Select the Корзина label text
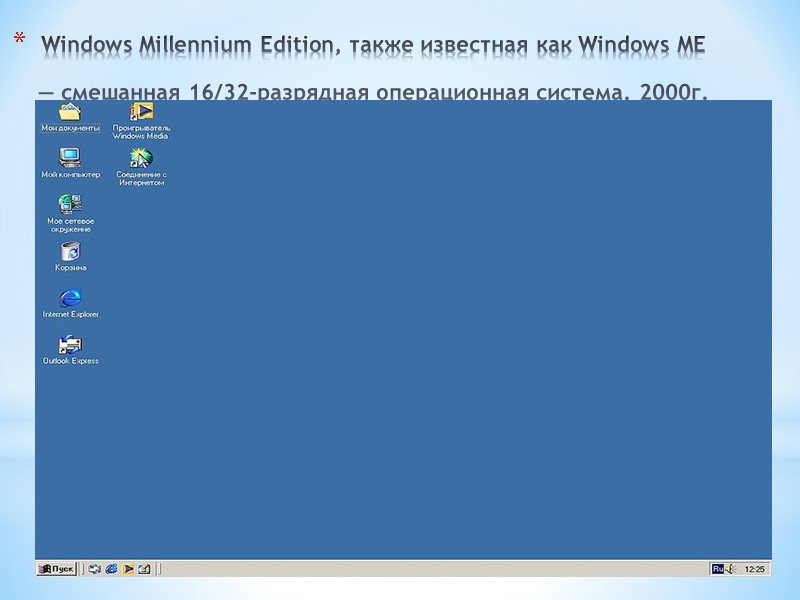 click(68, 266)
